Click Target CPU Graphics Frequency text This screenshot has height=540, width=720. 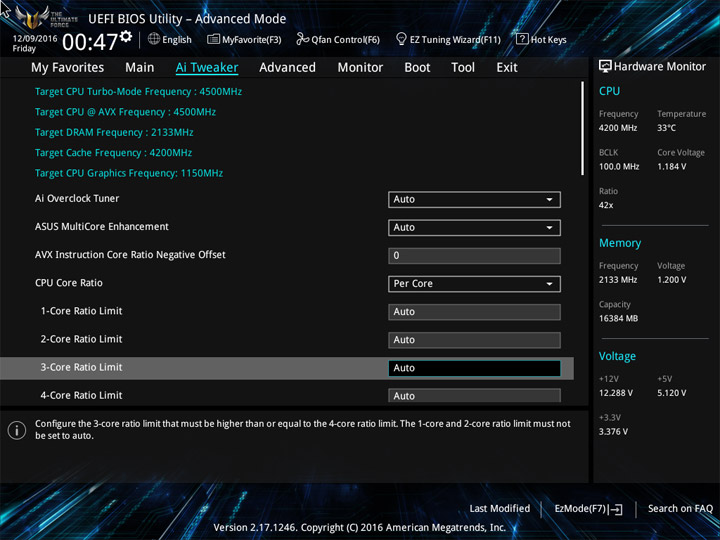129,173
